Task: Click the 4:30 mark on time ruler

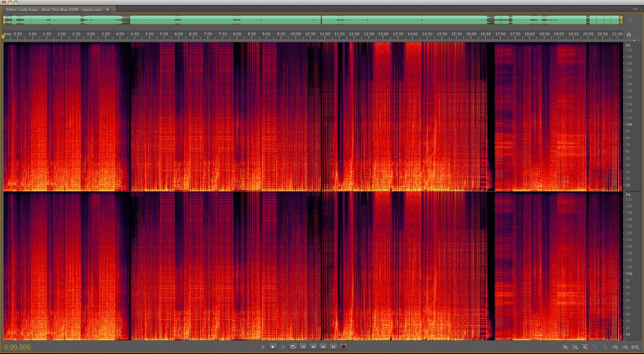Action: point(135,34)
